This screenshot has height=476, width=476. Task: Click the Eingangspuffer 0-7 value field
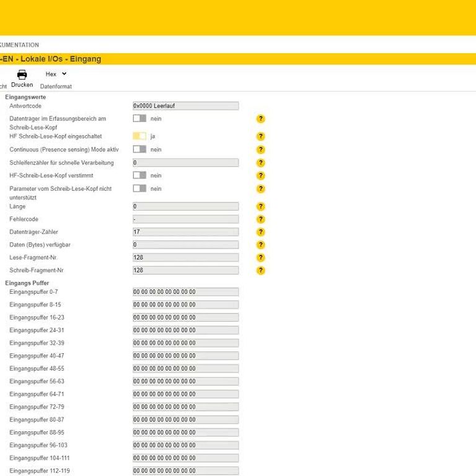click(185, 292)
